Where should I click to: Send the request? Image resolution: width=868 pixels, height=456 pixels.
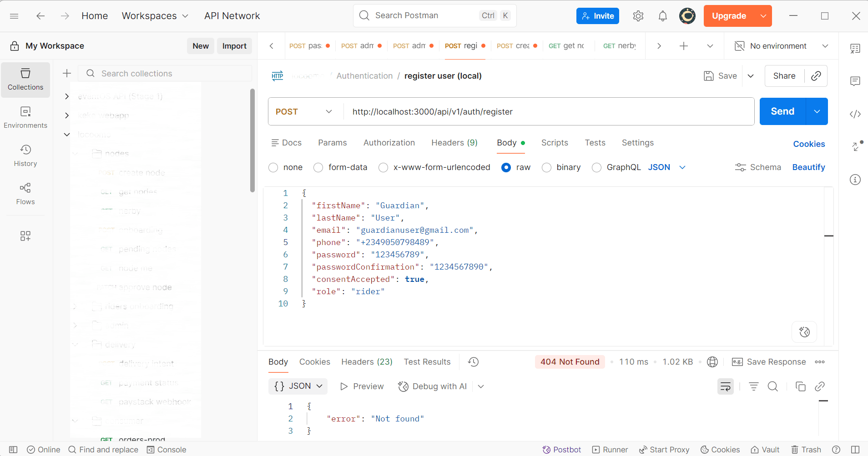782,111
